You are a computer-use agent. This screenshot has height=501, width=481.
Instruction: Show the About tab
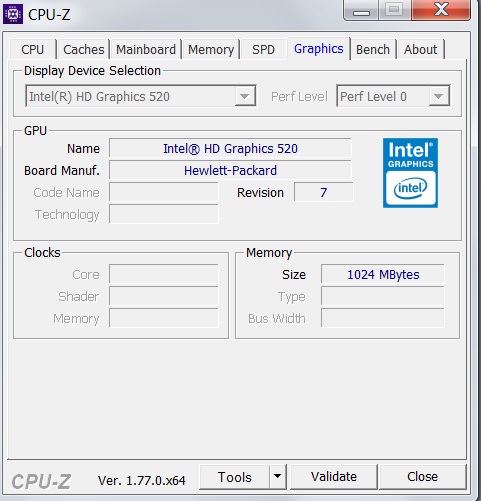[x=420, y=49]
